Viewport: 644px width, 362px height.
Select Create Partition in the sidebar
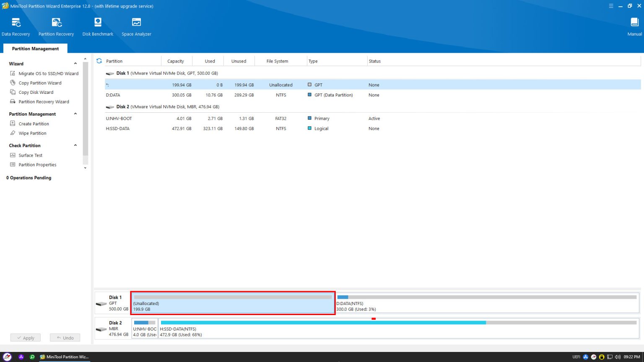click(34, 124)
